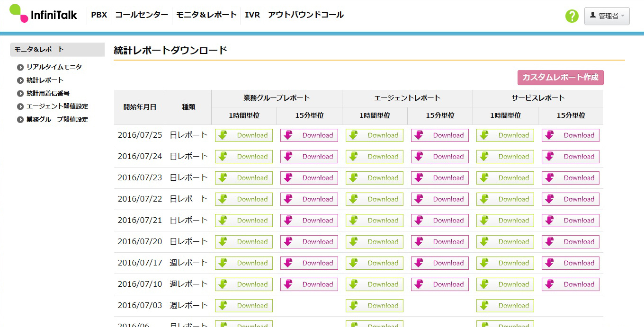The width and height of the screenshot is (644, 327).
Task: Open the PBX menu
Action: pos(99,15)
